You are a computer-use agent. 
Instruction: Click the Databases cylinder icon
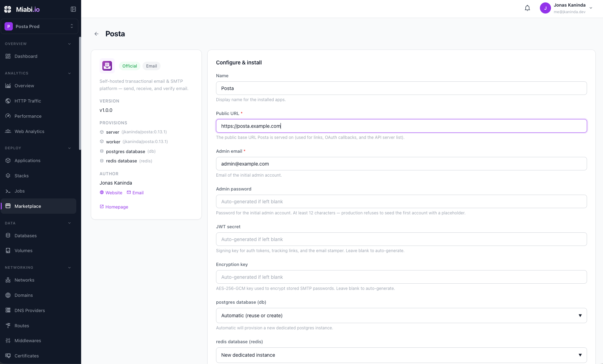[8, 236]
